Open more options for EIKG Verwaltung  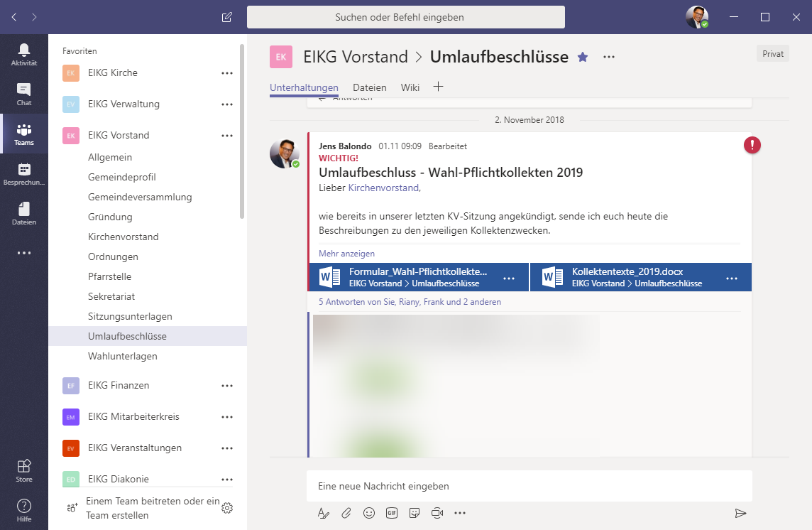tap(227, 104)
